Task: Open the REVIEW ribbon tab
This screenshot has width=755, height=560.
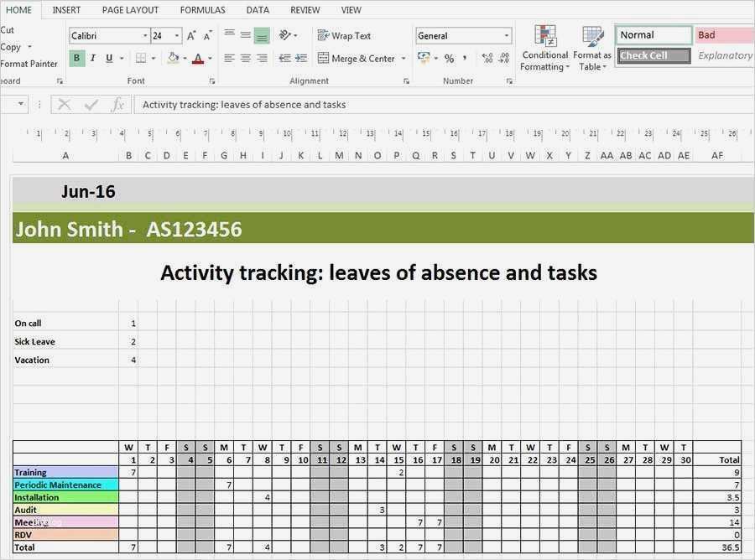Action: [x=305, y=9]
